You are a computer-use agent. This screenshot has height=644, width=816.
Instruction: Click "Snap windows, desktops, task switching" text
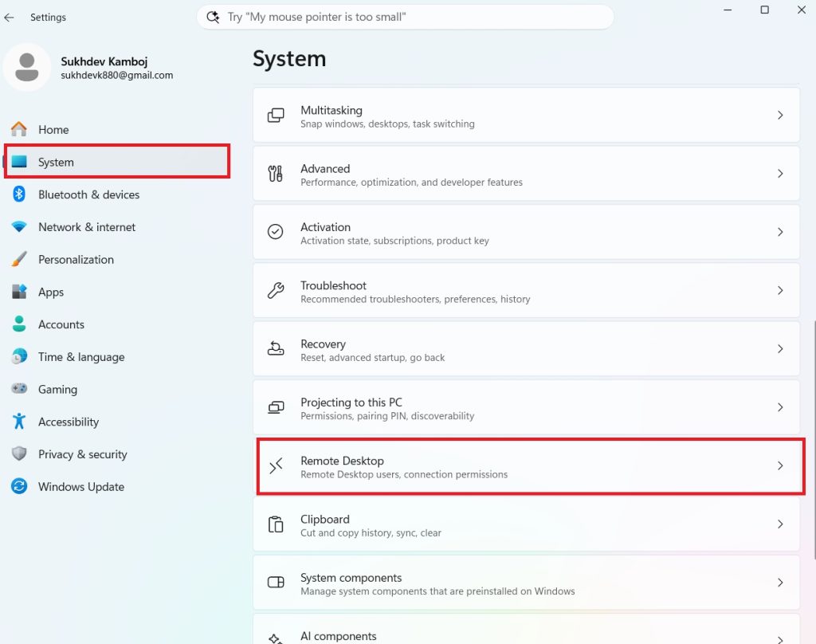[x=388, y=124]
